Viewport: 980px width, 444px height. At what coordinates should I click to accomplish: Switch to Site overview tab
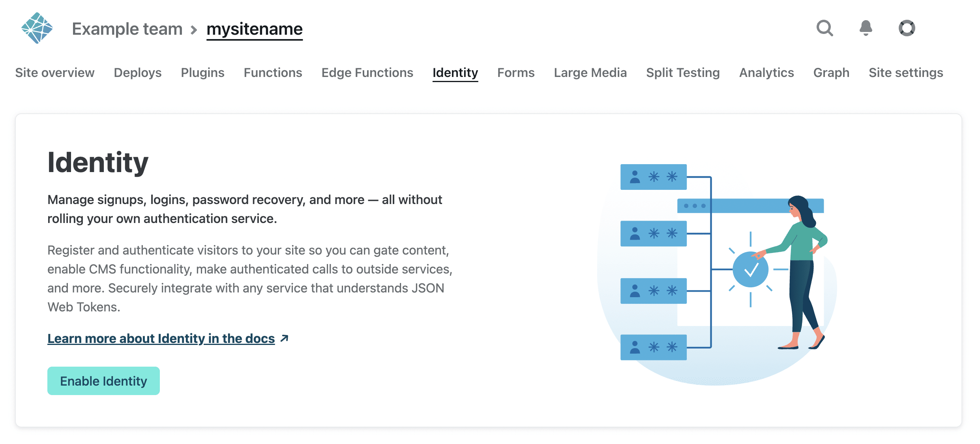pos(55,73)
